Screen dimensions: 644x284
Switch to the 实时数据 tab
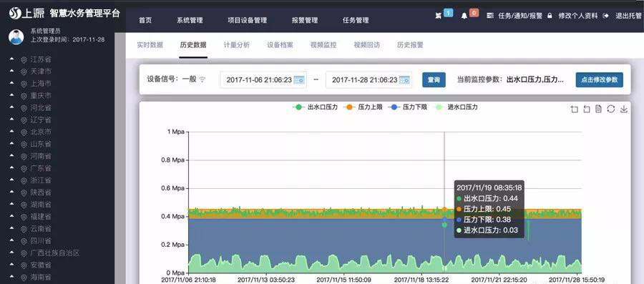150,45
